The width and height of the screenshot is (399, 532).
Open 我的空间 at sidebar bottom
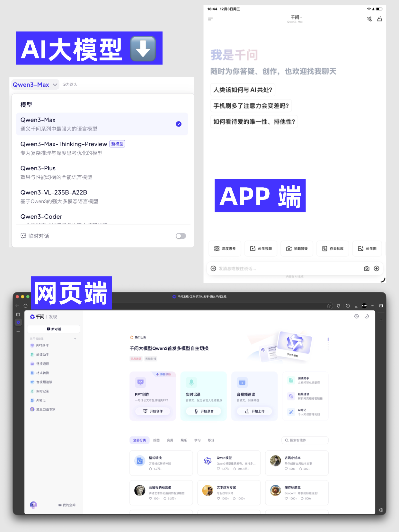(x=67, y=505)
